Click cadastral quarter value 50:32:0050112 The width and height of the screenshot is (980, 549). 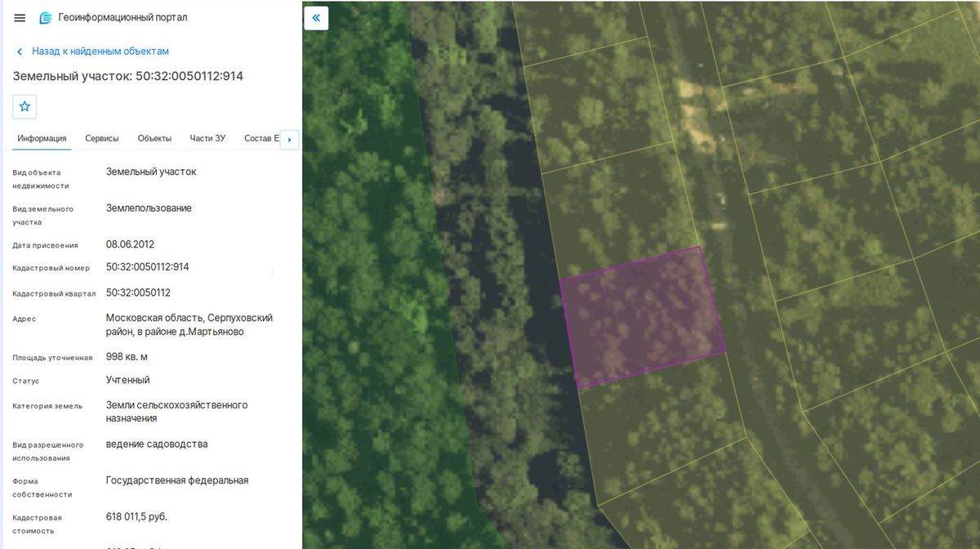[138, 292]
